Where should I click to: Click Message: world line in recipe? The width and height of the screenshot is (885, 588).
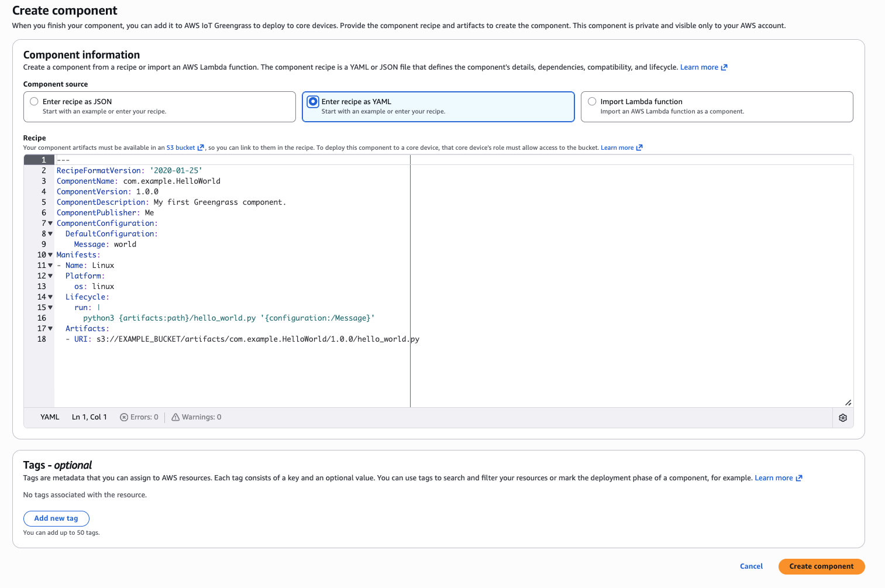click(x=105, y=244)
